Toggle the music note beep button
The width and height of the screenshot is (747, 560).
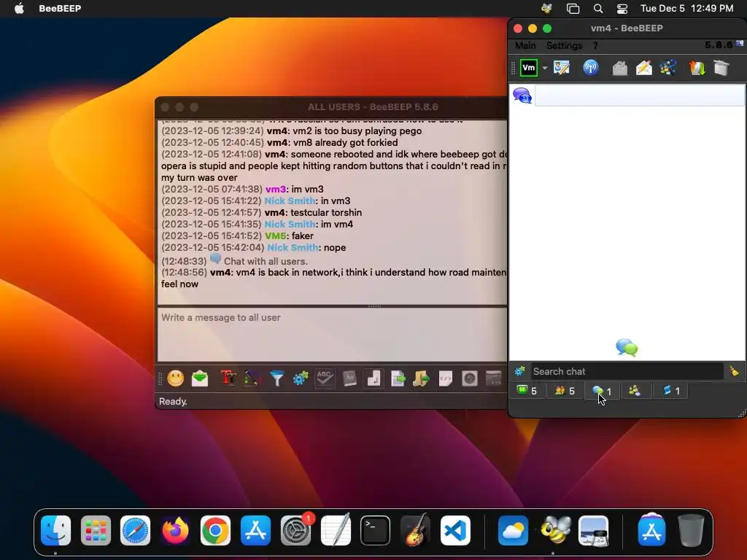point(374,378)
